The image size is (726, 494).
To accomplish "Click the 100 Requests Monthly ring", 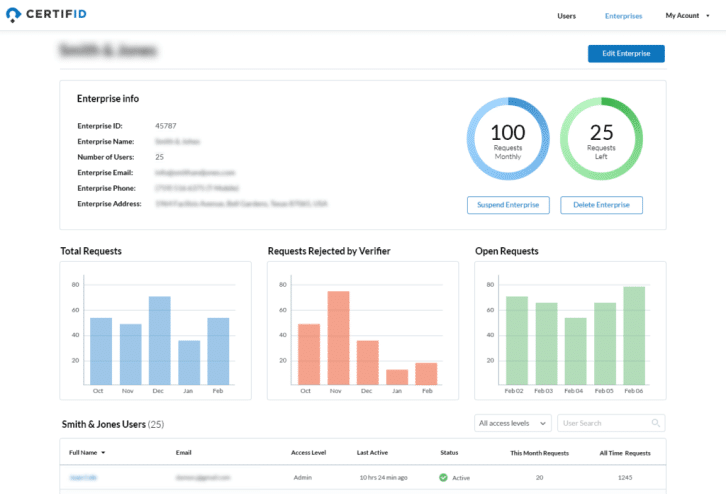I will pyautogui.click(x=508, y=138).
